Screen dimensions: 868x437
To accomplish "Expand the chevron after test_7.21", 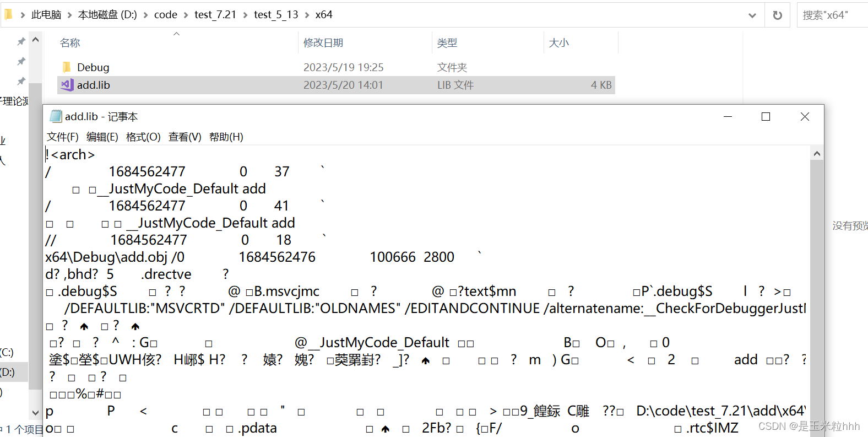I will [246, 15].
